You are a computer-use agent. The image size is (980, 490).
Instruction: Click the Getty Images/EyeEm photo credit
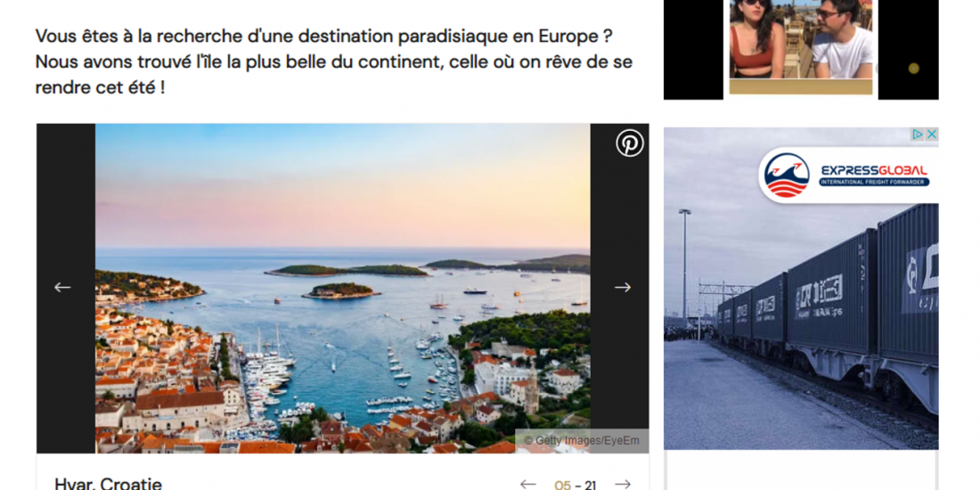coord(581,441)
